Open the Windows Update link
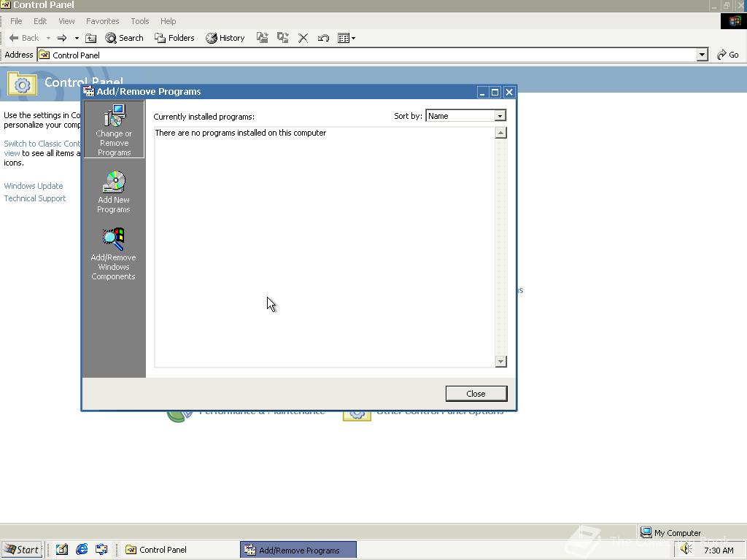This screenshot has height=560, width=747. click(x=34, y=186)
